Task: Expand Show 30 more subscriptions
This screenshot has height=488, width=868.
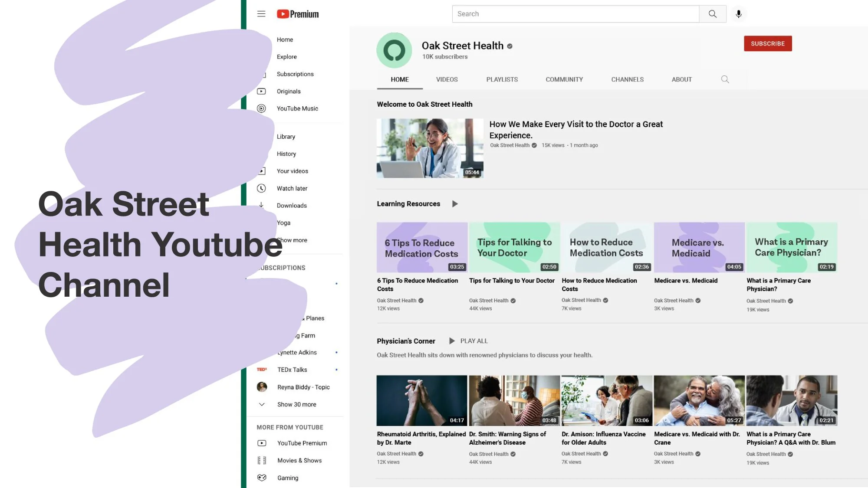Action: click(x=296, y=404)
